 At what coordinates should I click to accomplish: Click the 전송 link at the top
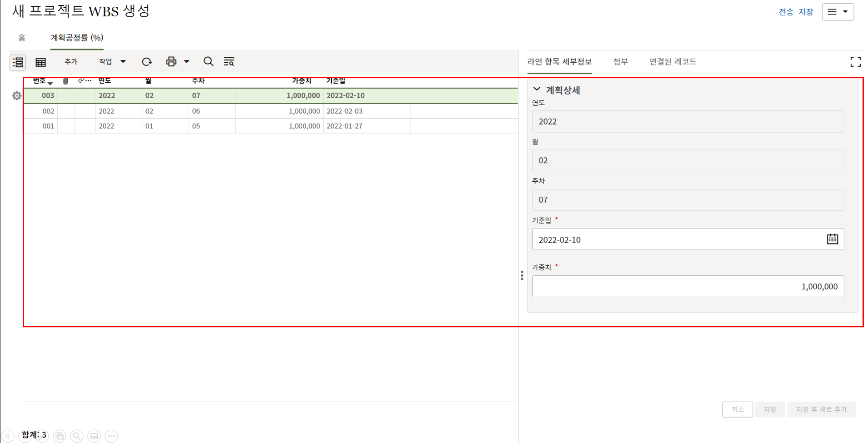click(786, 12)
